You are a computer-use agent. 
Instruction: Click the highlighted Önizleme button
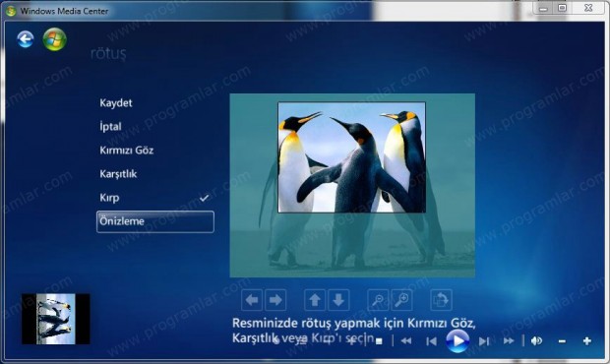pyautogui.click(x=155, y=221)
